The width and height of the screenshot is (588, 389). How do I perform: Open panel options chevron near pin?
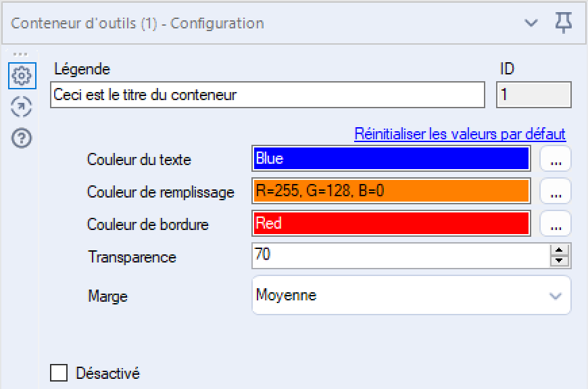[531, 23]
